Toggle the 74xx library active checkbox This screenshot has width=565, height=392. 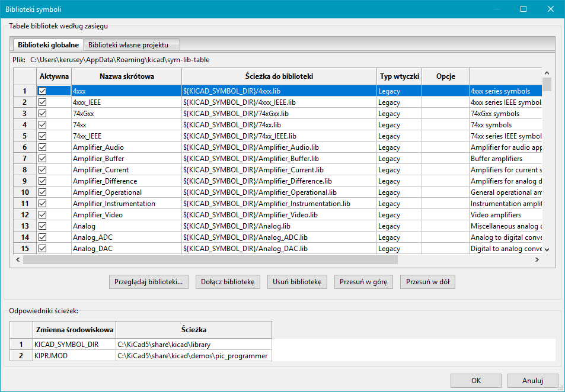pos(43,125)
